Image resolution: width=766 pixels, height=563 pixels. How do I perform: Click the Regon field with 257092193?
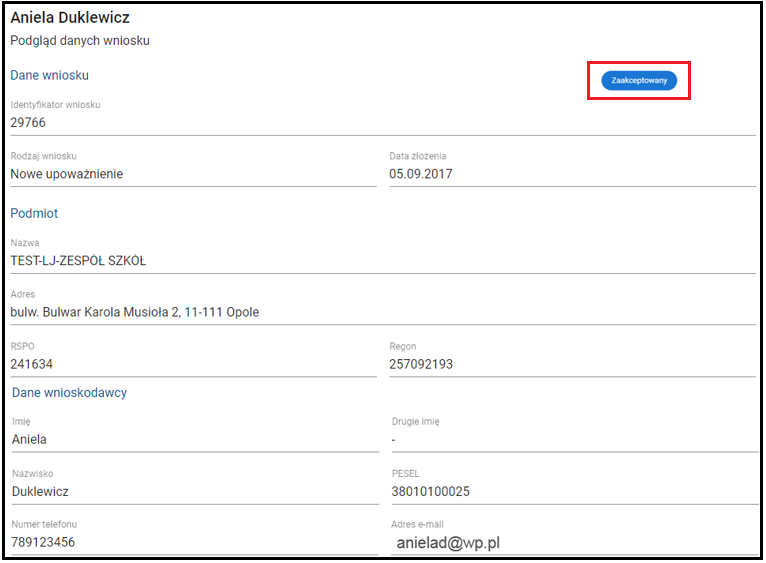click(x=571, y=364)
